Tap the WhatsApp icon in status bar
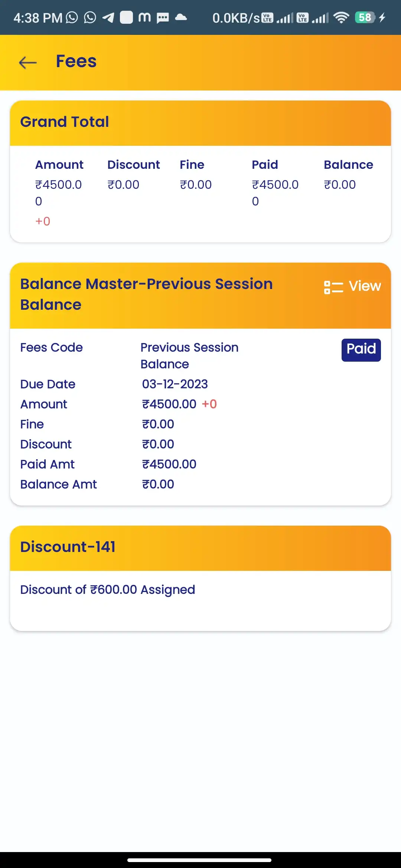The width and height of the screenshot is (401, 868). point(71,17)
